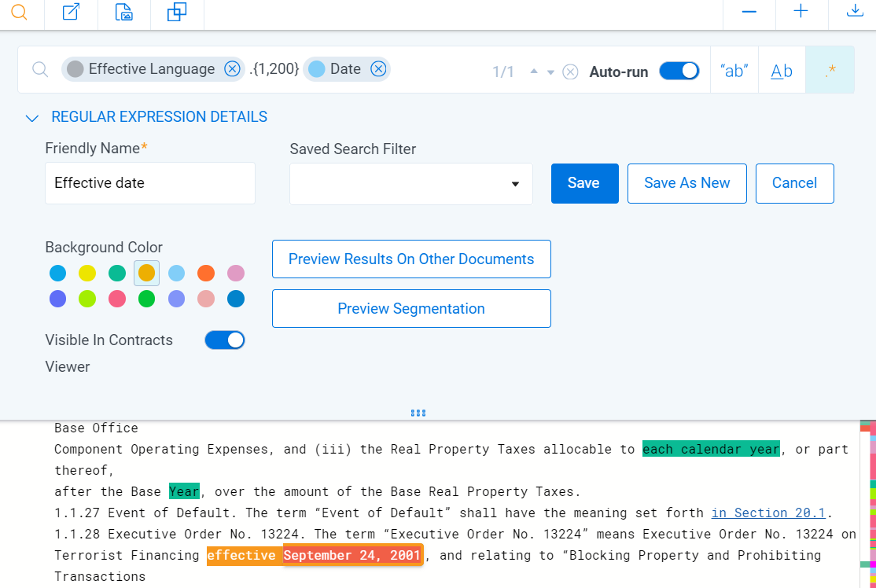This screenshot has width=876, height=588.
Task: Click the overlapping squares icon in toolbar
Action: tap(177, 12)
